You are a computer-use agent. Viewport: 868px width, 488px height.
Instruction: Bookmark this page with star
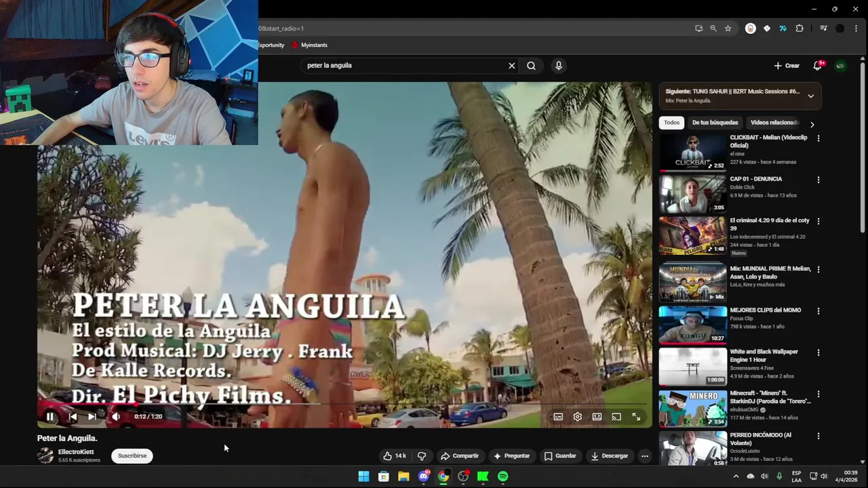pos(728,28)
